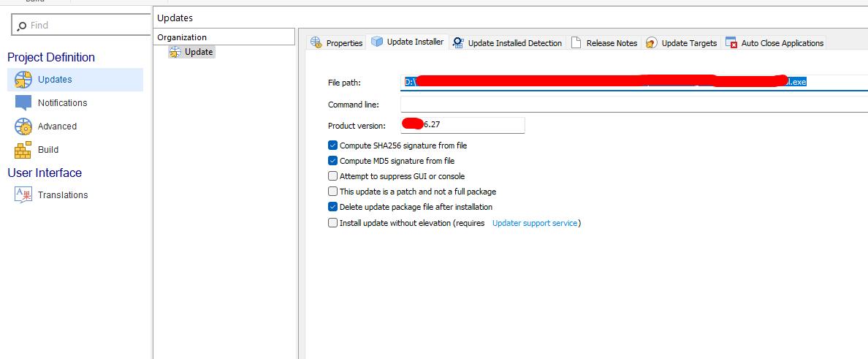Click the Updates globe icon in sidebar
Screen dimensions: 868x359
[x=23, y=80]
